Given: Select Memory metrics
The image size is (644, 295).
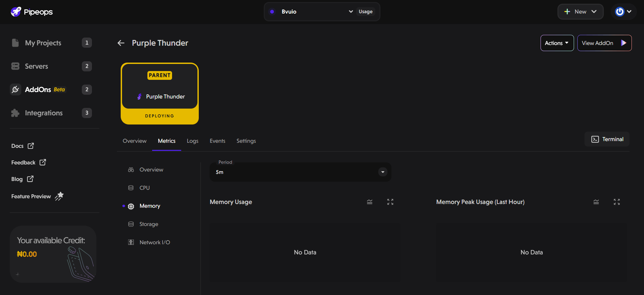Looking at the screenshot, I should (x=144, y=206).
